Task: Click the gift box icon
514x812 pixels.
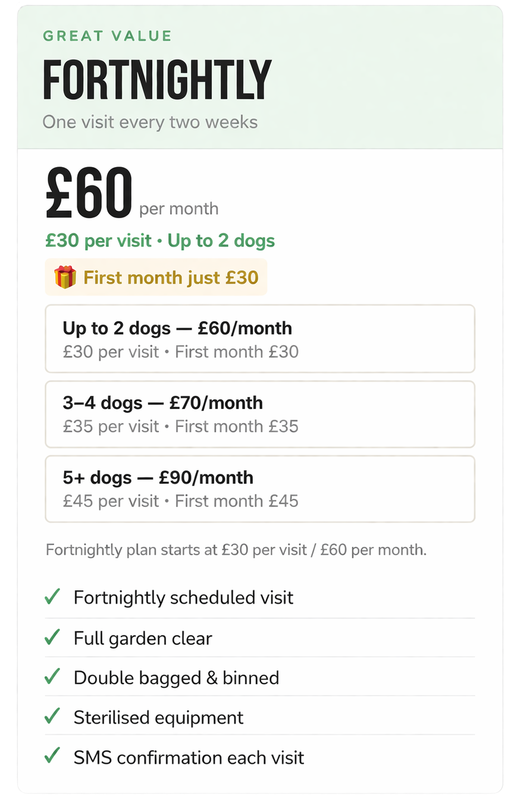Action: (x=65, y=277)
